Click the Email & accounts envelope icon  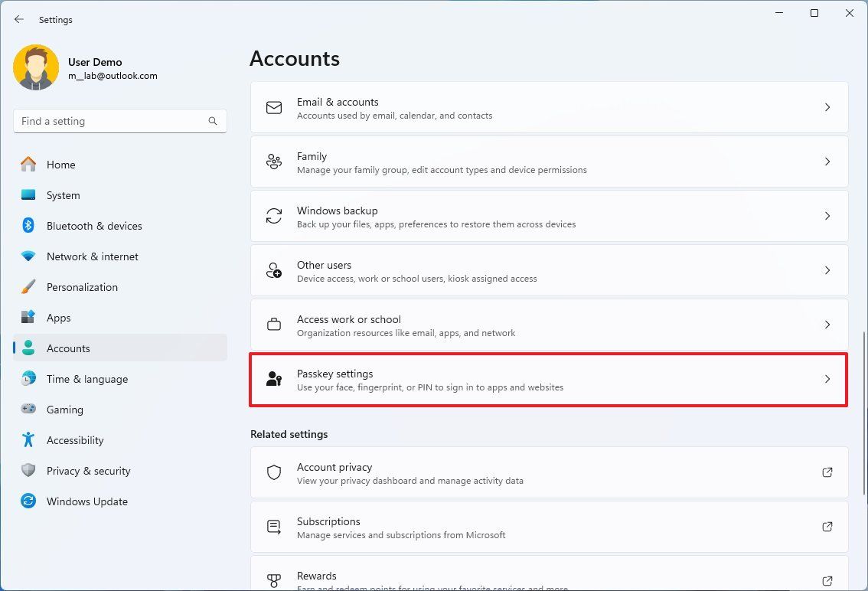(x=273, y=107)
